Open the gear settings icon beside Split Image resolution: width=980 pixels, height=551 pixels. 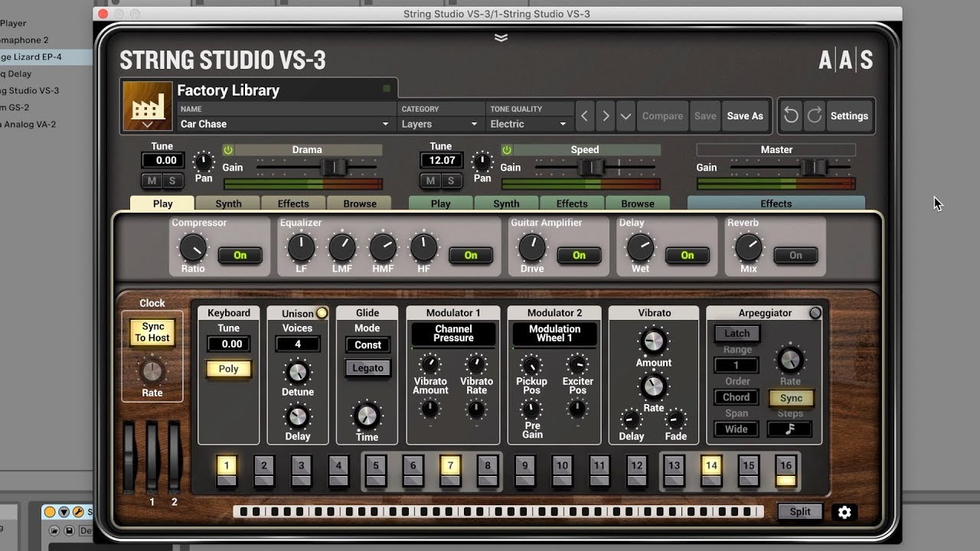(x=844, y=513)
